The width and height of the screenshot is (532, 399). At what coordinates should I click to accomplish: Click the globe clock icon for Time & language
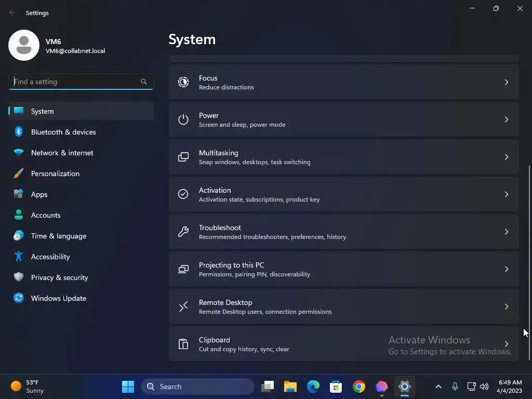(19, 235)
